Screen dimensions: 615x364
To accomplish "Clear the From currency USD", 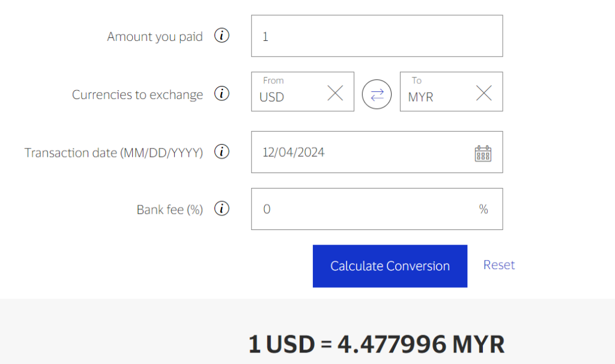I will pyautogui.click(x=335, y=93).
